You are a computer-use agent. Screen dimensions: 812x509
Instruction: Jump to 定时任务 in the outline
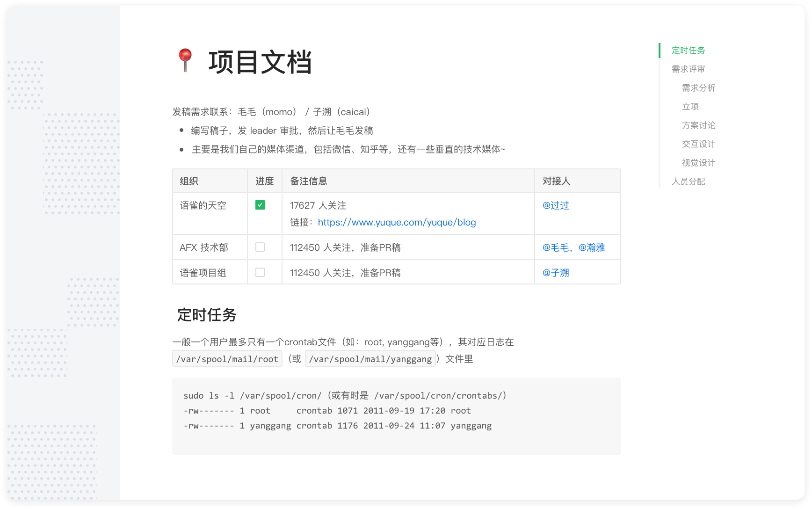(688, 51)
